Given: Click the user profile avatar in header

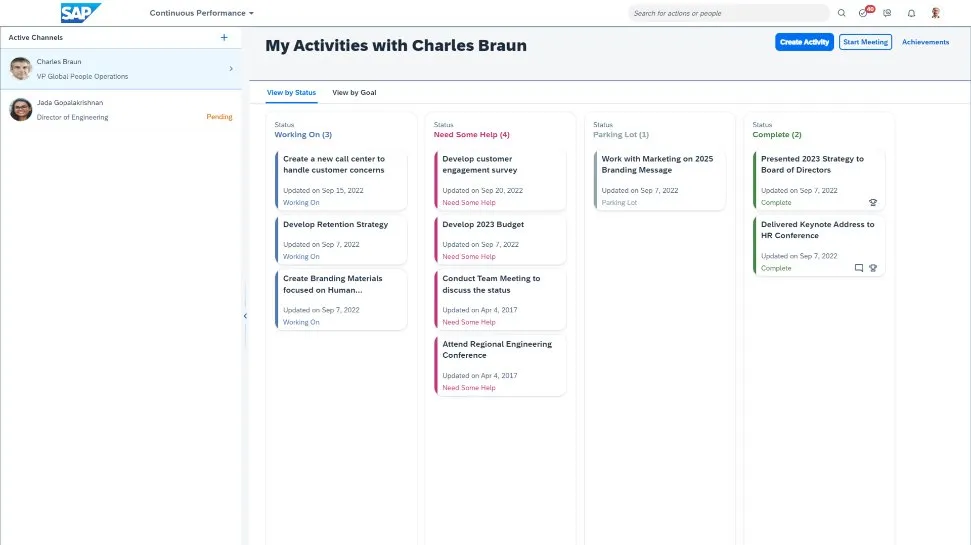Looking at the screenshot, I should (x=935, y=13).
